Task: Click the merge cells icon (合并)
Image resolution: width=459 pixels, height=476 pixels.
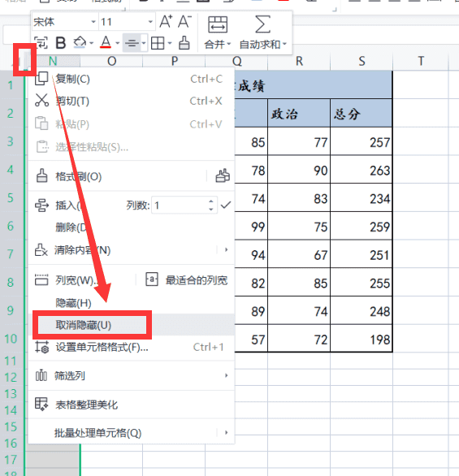Action: (x=218, y=24)
